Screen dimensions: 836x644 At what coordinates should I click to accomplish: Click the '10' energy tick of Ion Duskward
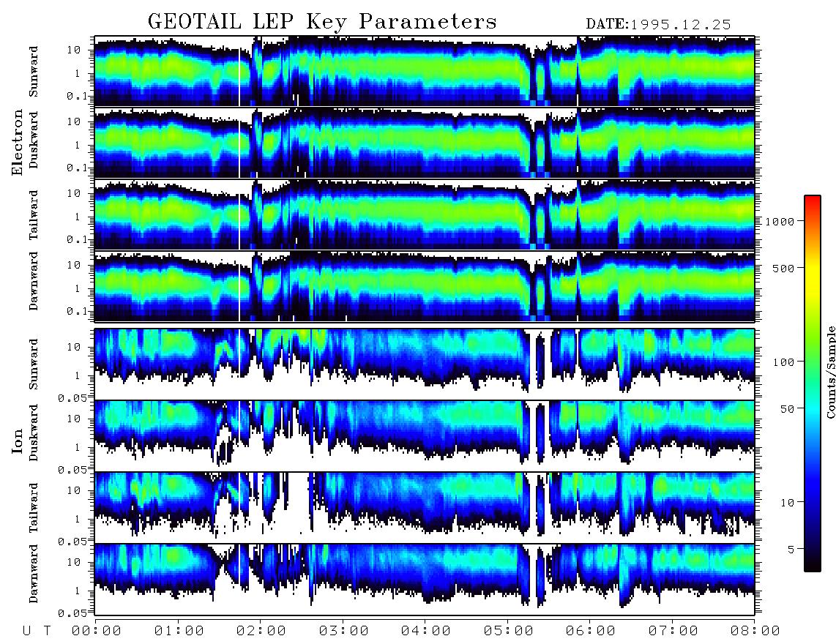(x=74, y=419)
